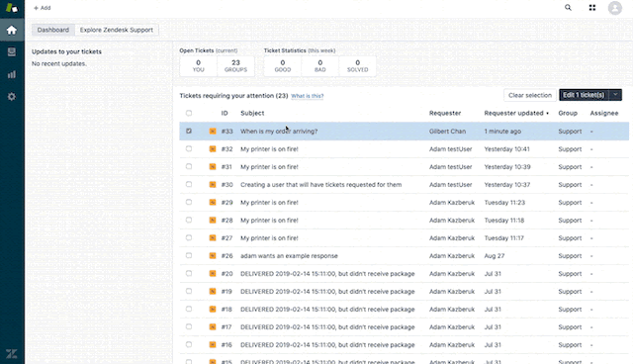
Task: Open the user profile avatar
Action: coord(615,8)
